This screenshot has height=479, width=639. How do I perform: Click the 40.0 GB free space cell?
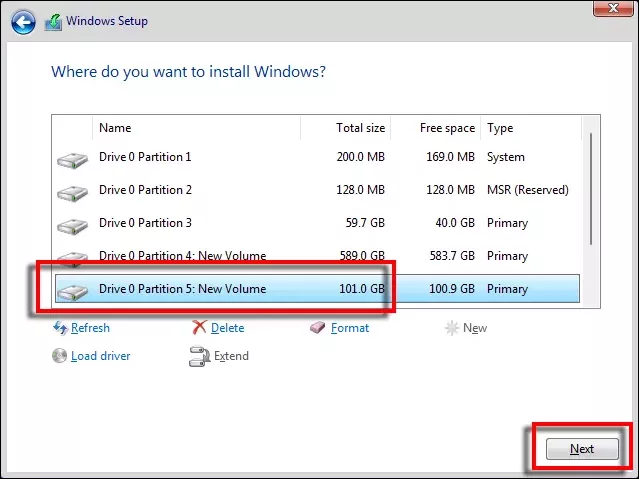(x=455, y=223)
